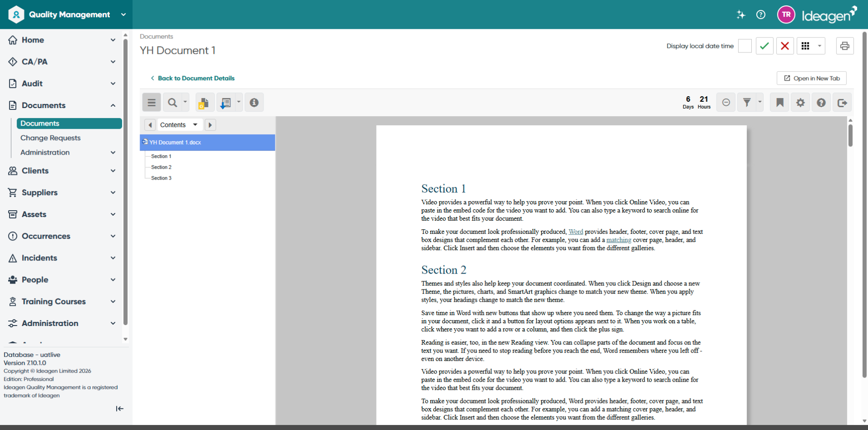The image size is (868, 430).
Task: Open viewer settings gear
Action: (x=801, y=103)
